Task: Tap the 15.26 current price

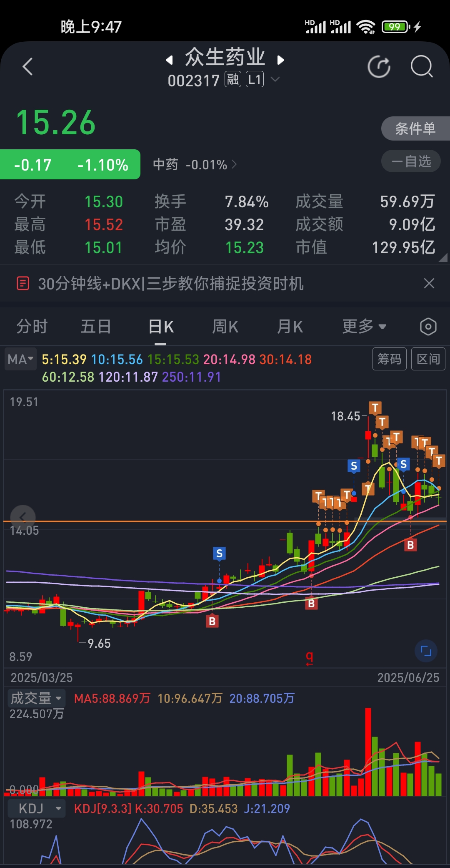Action: click(x=56, y=123)
